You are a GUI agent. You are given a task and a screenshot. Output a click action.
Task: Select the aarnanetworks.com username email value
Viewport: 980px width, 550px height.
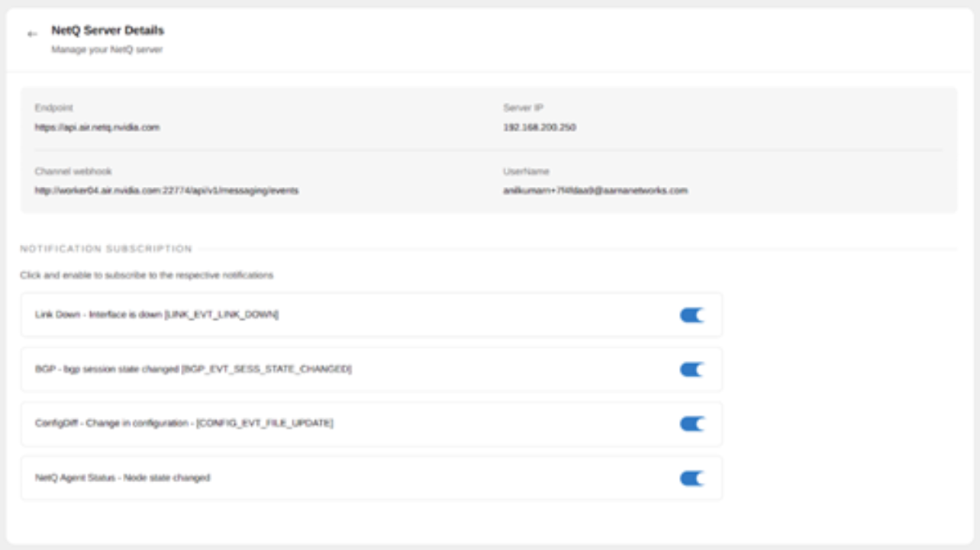[595, 191]
